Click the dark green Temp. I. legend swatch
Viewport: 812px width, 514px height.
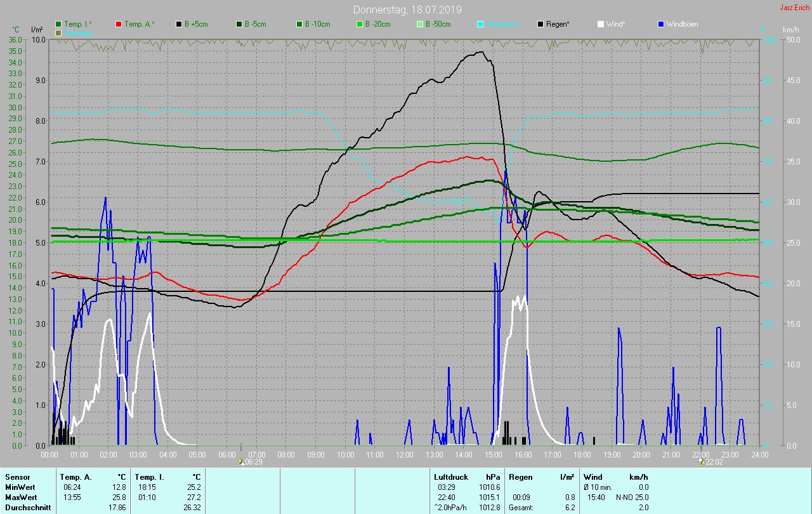58,24
